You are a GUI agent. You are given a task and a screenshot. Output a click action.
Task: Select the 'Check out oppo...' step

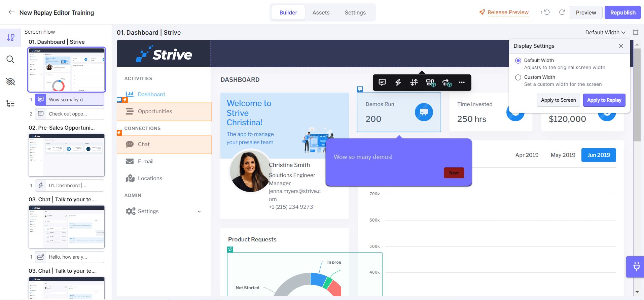point(70,114)
